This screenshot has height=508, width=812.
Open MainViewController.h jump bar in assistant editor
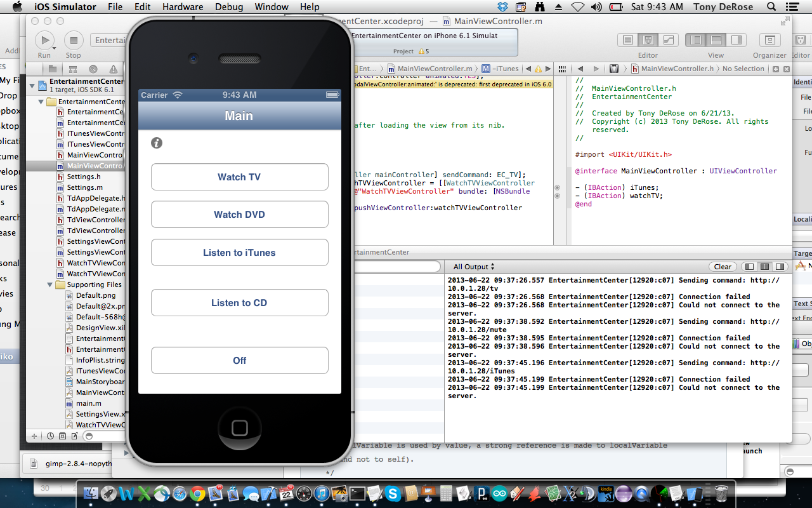coord(671,69)
